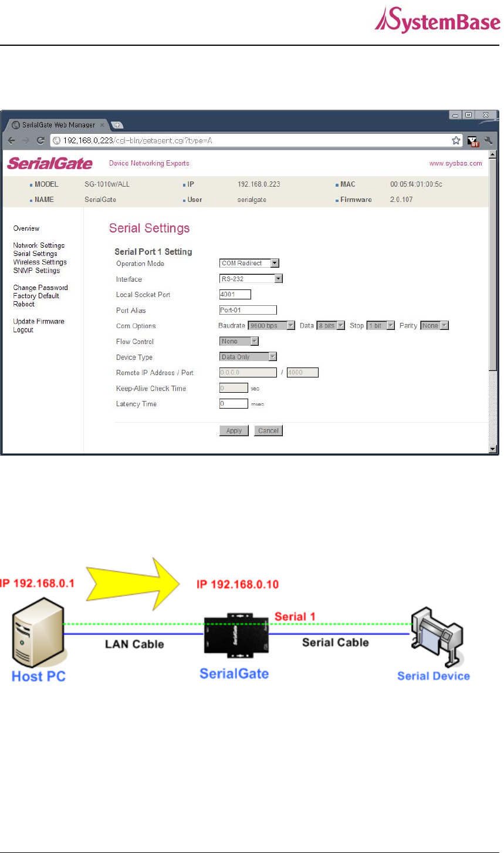Click the 'LAN Cable' diagram label

click(134, 645)
